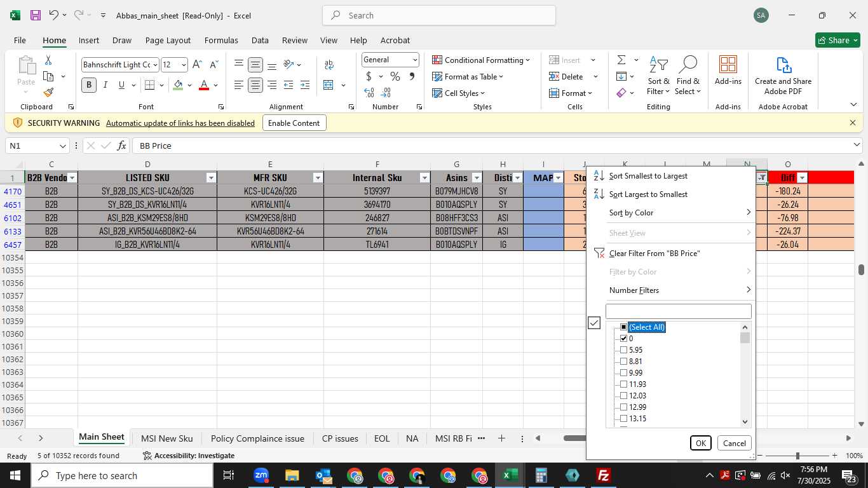Image resolution: width=868 pixels, height=488 pixels.
Task: Click OK in filter menu
Action: (701, 444)
